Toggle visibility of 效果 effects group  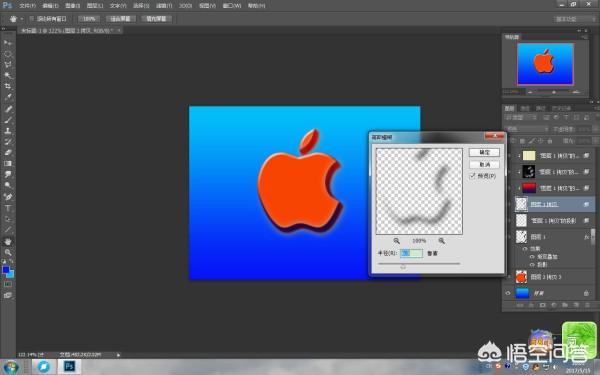coord(525,249)
